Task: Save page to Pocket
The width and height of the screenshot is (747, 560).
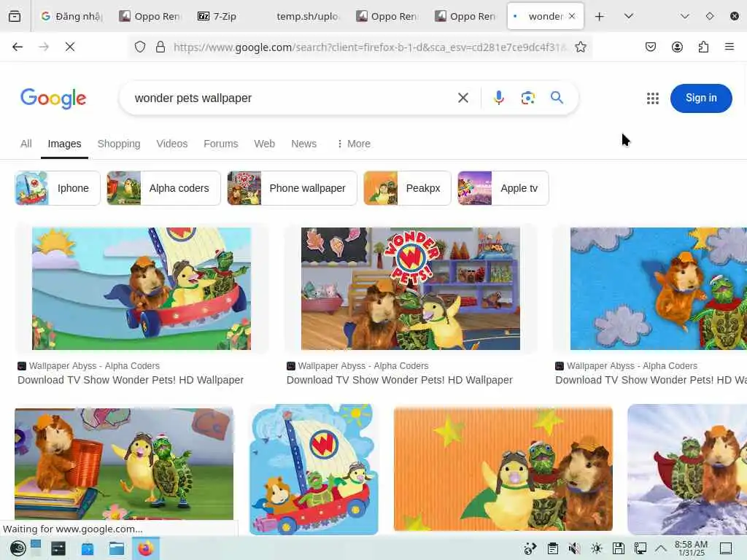Action: (650, 47)
